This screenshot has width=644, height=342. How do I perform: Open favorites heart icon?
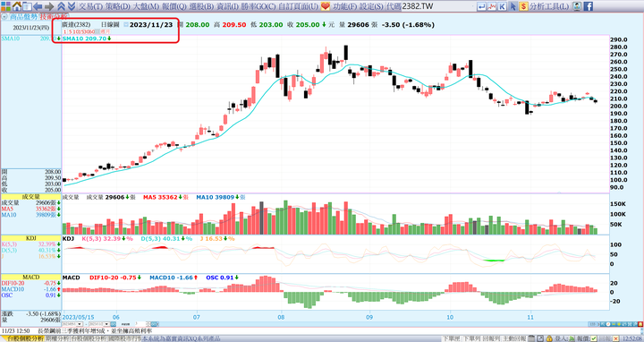pos(326,6)
